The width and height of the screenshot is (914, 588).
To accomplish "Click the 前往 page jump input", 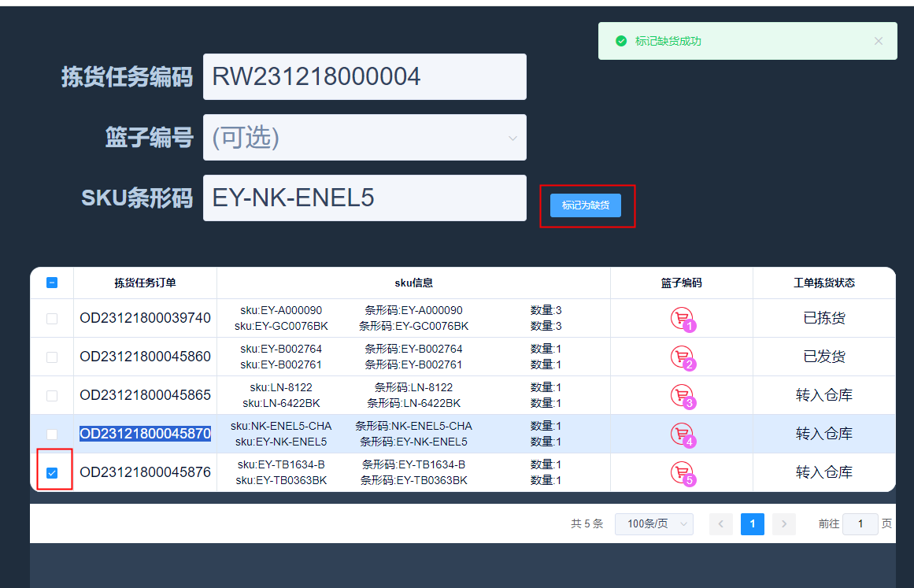I will (860, 524).
